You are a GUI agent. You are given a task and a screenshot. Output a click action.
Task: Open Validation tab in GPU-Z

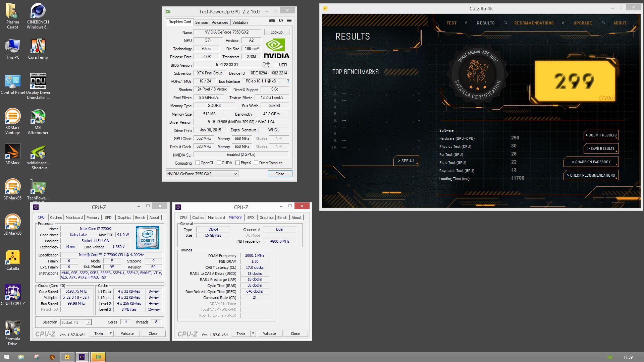[240, 22]
